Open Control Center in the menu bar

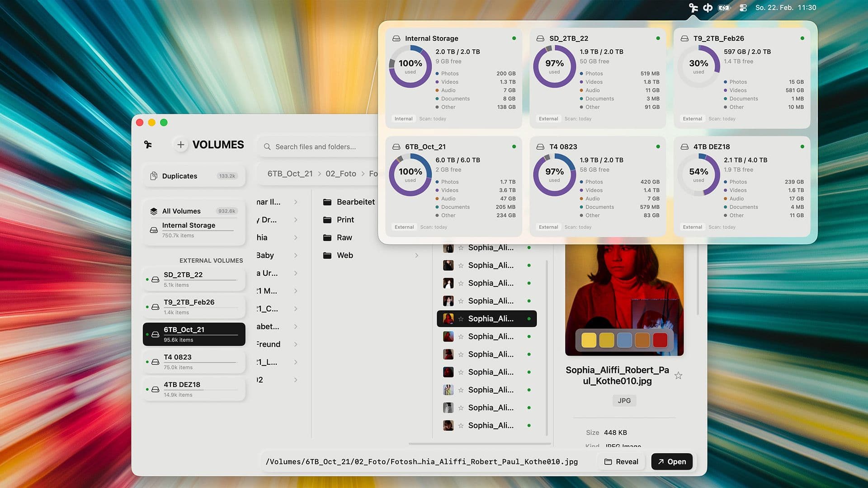point(743,8)
